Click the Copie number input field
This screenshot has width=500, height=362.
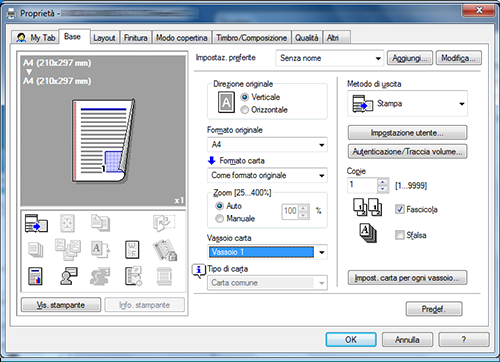pyautogui.click(x=363, y=185)
